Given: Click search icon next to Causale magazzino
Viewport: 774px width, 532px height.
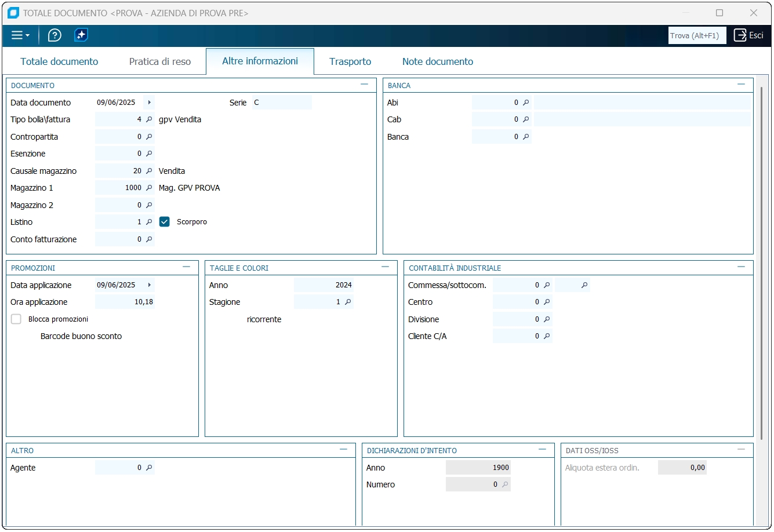Looking at the screenshot, I should point(149,171).
